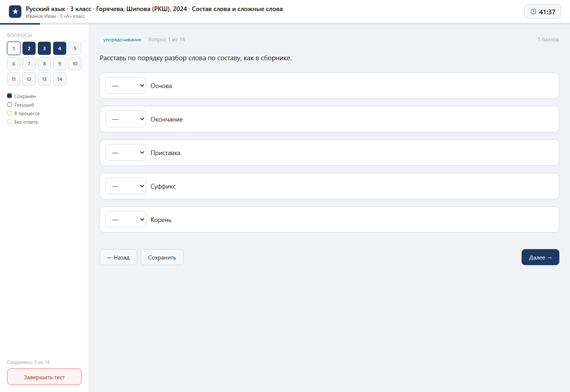Screen dimensions: 570x392
Task: Go to question 1
Action: point(14,48)
